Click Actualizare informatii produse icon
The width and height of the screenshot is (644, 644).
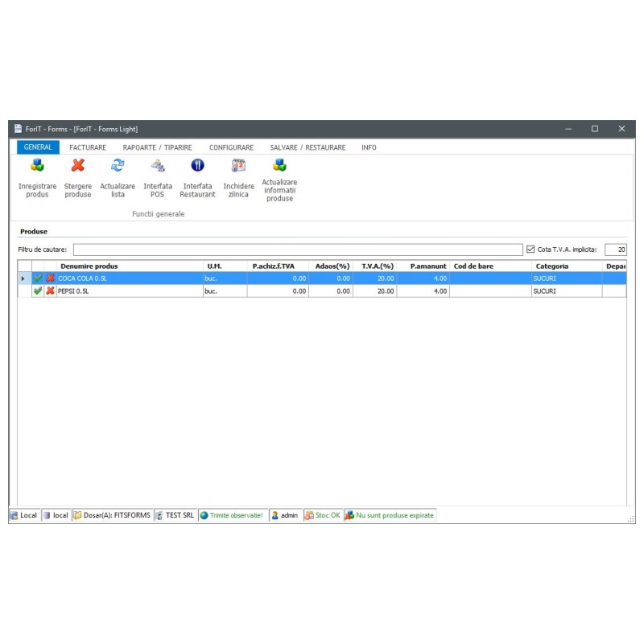pyautogui.click(x=279, y=165)
